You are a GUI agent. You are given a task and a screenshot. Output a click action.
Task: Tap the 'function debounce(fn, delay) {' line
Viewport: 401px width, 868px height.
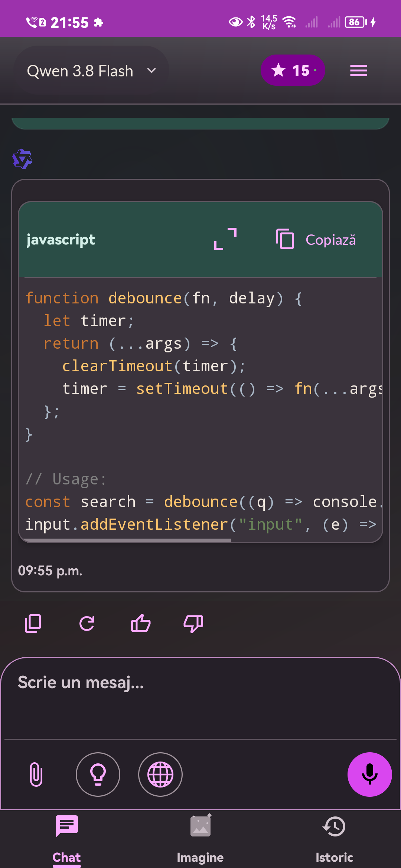point(164,298)
